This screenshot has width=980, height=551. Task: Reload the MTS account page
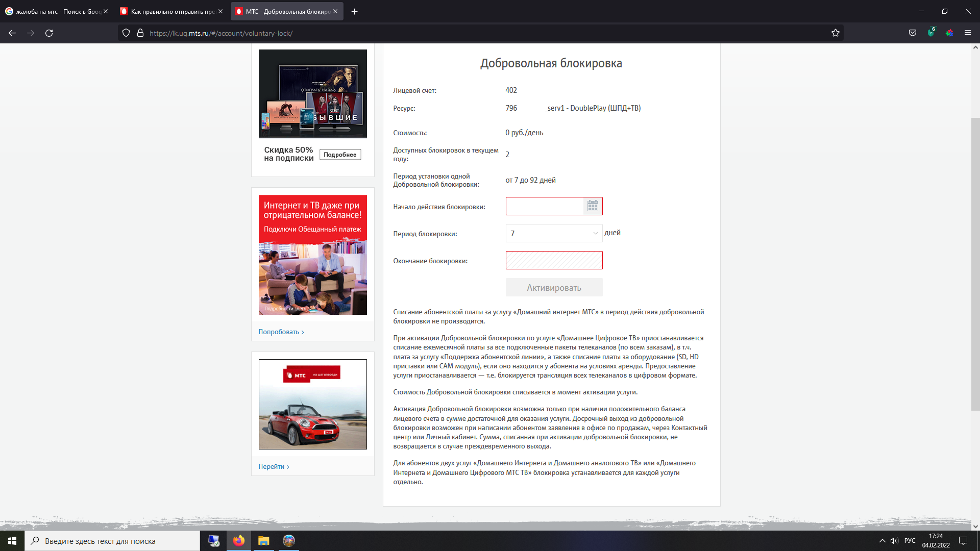pos(49,33)
